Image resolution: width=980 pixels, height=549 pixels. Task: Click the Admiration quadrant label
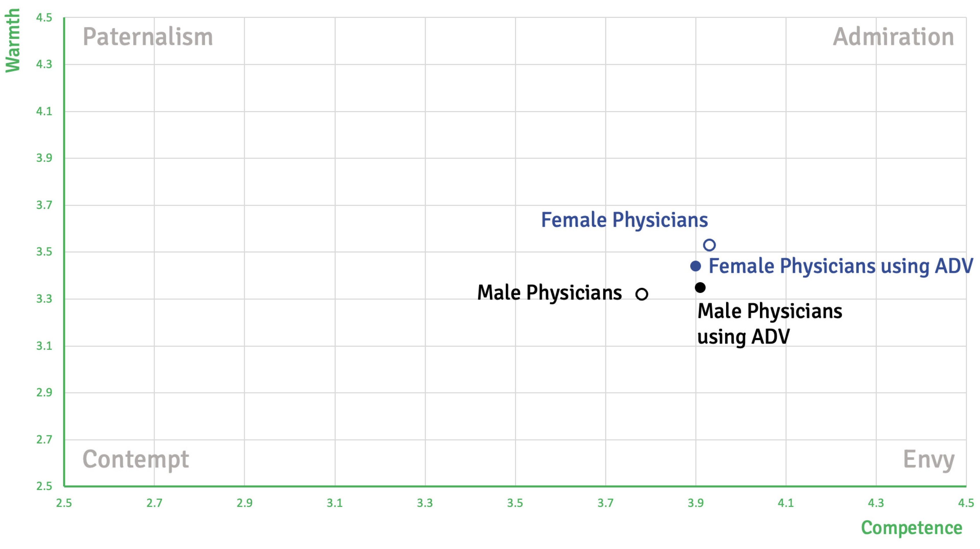pos(893,37)
